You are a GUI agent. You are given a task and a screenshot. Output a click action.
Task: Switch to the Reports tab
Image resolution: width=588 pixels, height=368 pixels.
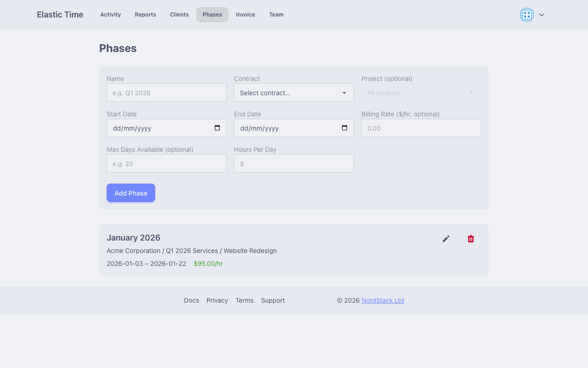tap(145, 15)
